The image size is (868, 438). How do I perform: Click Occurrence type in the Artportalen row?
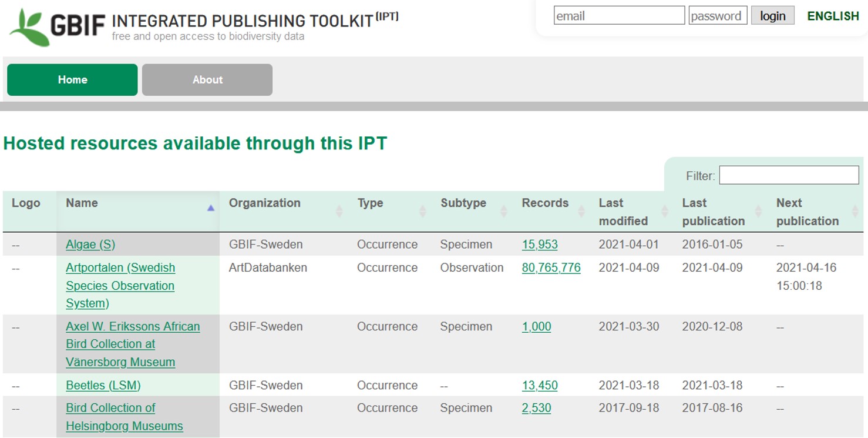click(387, 268)
